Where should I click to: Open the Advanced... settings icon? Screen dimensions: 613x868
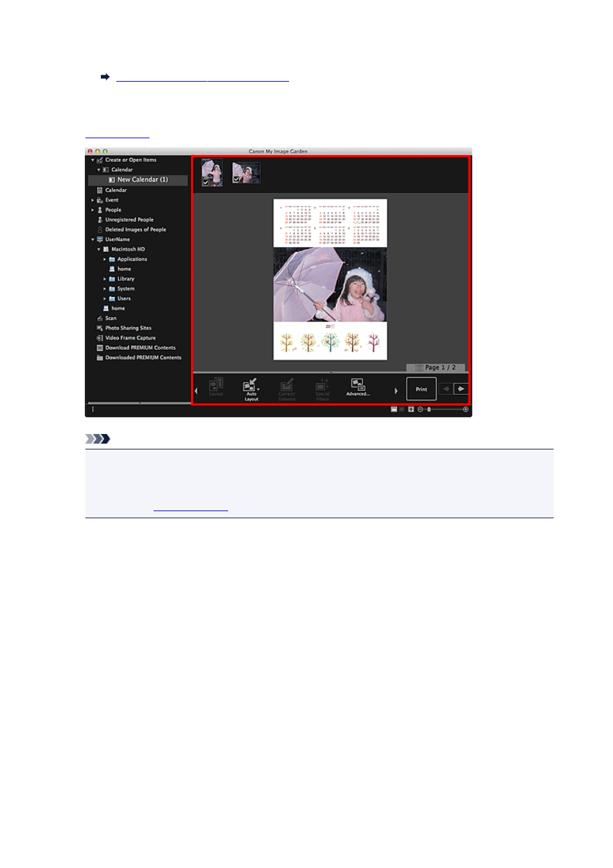[x=358, y=384]
